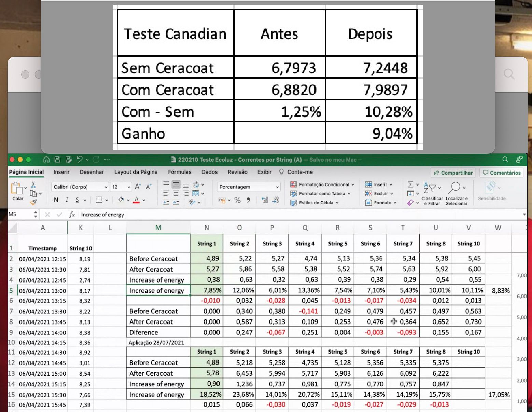
Task: Switch to the Inserir ribbon tab
Action: 61,172
